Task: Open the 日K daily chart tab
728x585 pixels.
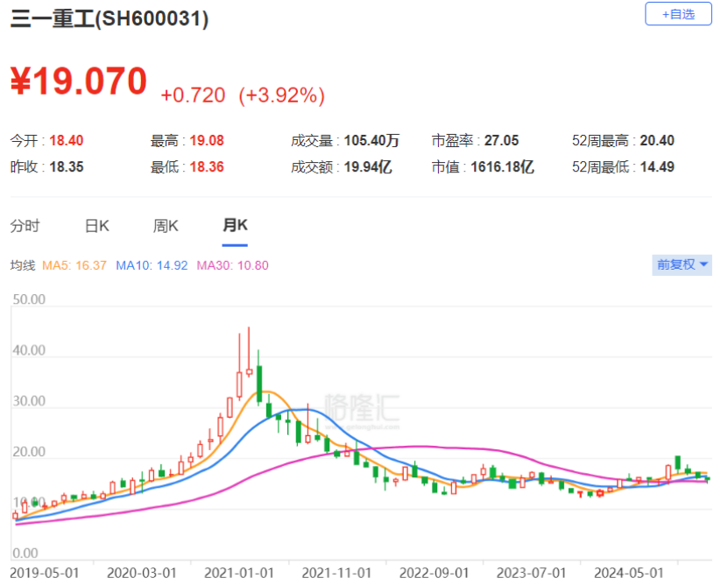Action: [96, 226]
